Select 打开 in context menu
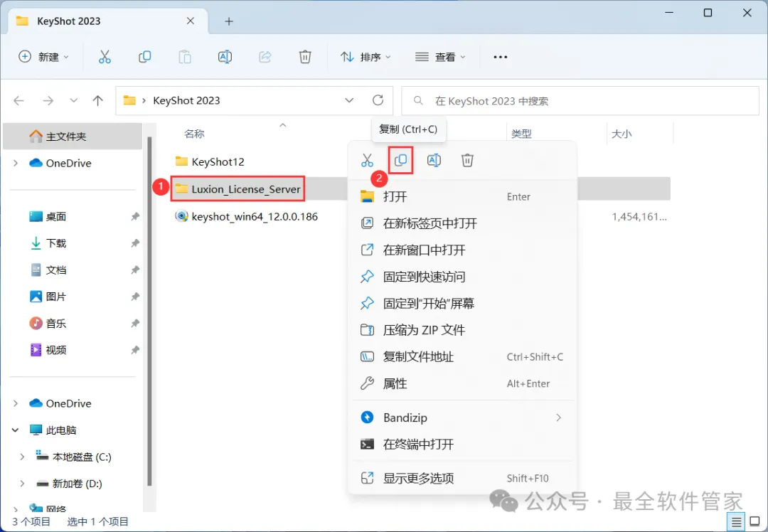 pyautogui.click(x=463, y=197)
